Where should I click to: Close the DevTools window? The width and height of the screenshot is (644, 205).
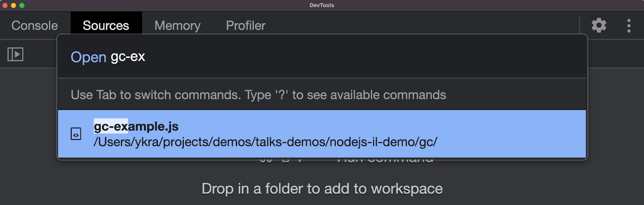pos(5,5)
